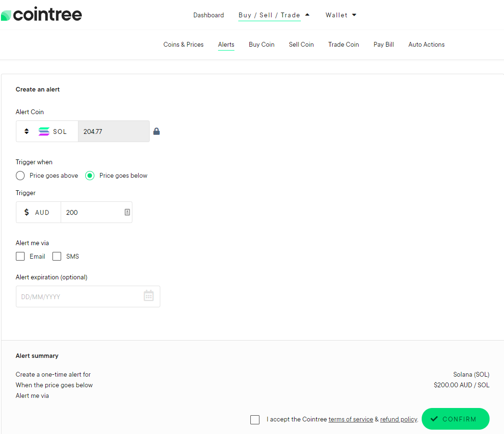Open the Pay Bill tab
The image size is (504, 434).
click(384, 44)
